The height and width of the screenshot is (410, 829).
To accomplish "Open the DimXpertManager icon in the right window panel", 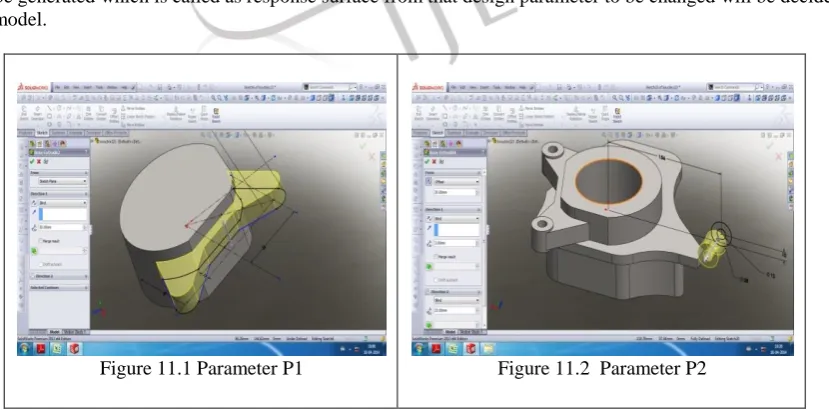I will pyautogui.click(x=451, y=143).
